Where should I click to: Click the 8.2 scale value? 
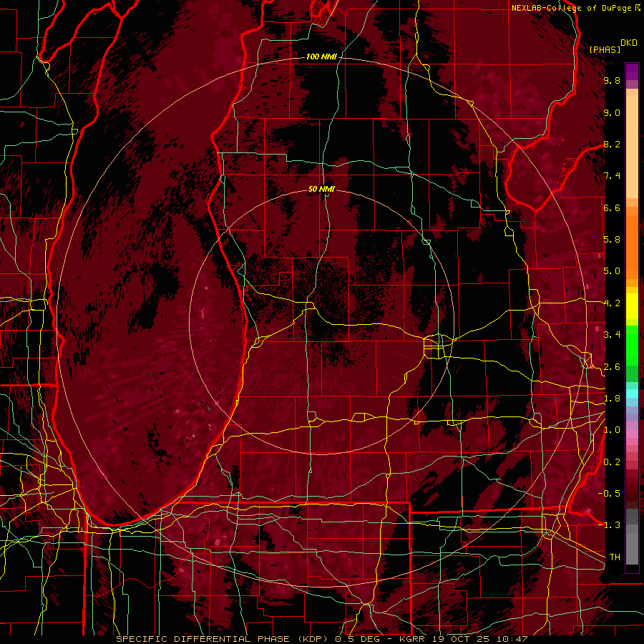612,144
